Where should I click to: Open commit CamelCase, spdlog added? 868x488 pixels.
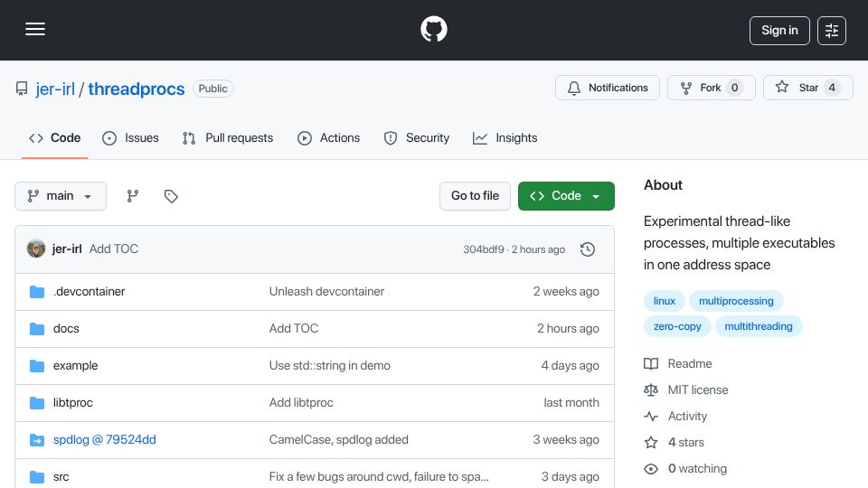(339, 440)
